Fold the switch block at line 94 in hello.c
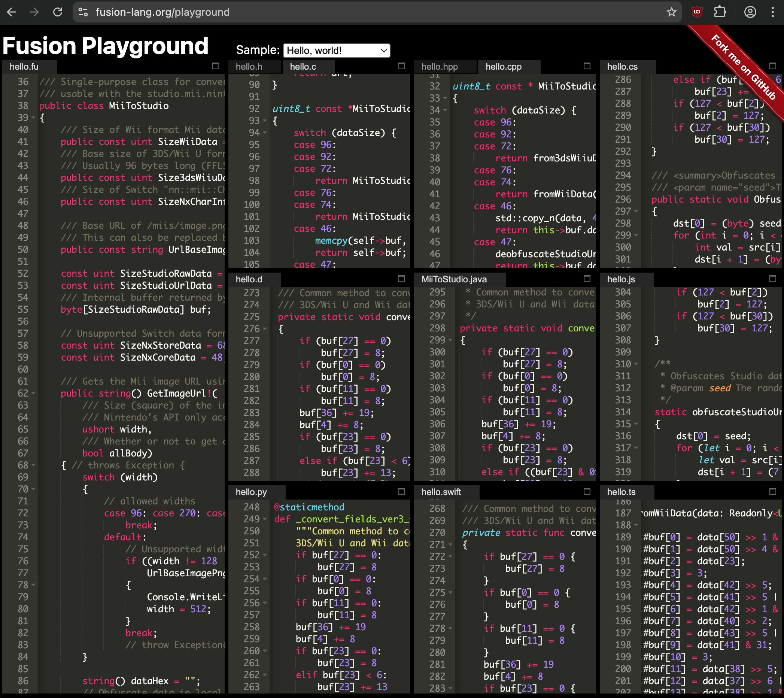784x698 pixels. pyautogui.click(x=265, y=133)
